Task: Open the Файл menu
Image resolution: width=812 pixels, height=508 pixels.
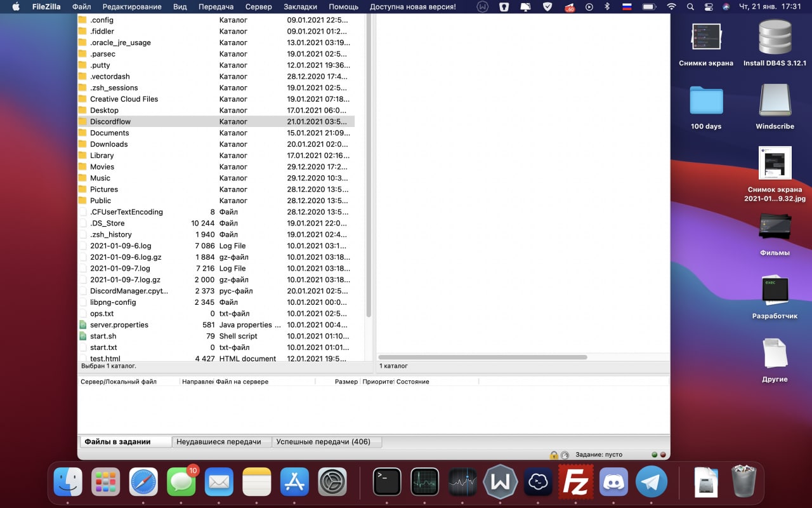Action: 81,7
